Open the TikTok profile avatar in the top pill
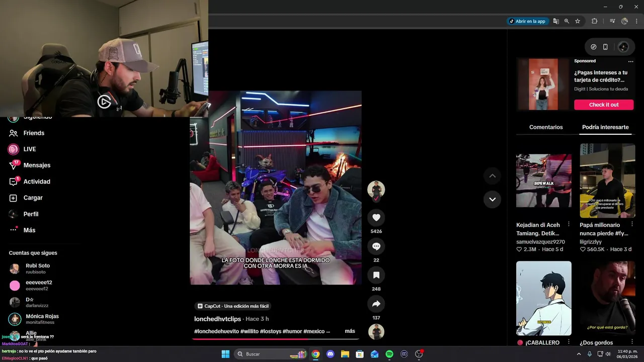The image size is (644, 362). click(x=623, y=47)
